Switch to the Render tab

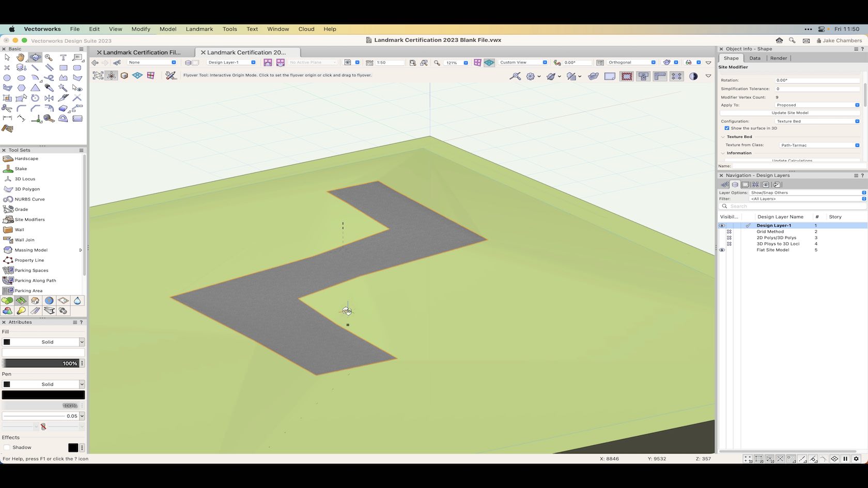coord(779,58)
